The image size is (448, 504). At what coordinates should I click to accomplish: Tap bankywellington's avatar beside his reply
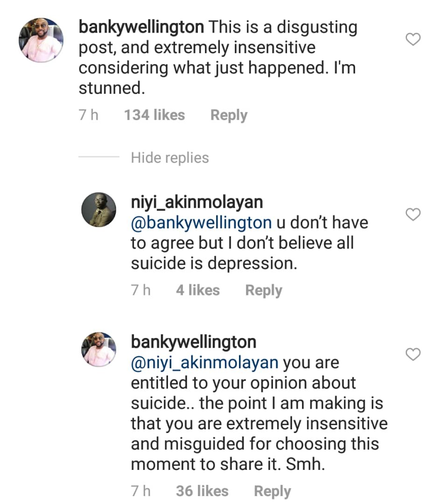[x=98, y=350]
